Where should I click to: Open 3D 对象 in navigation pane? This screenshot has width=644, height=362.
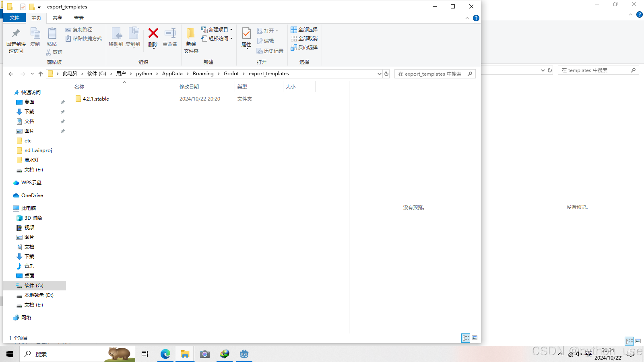[33, 218]
